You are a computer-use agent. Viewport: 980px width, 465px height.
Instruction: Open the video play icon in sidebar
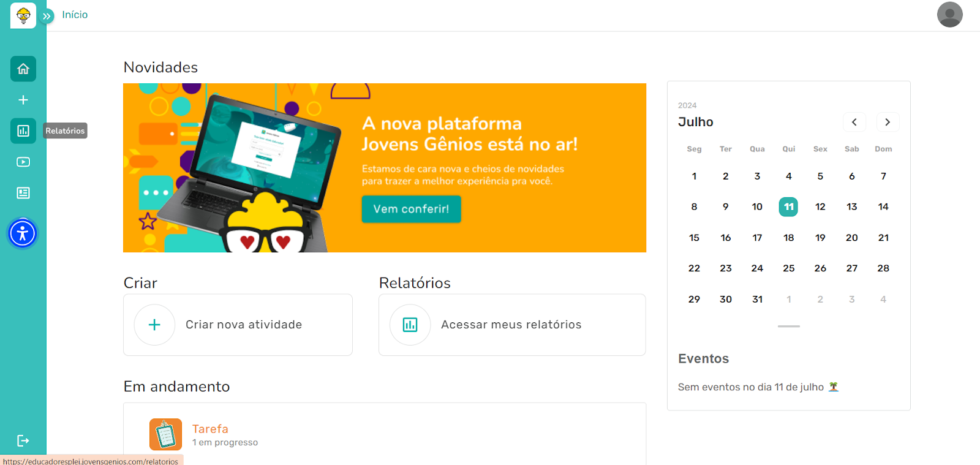(x=23, y=162)
